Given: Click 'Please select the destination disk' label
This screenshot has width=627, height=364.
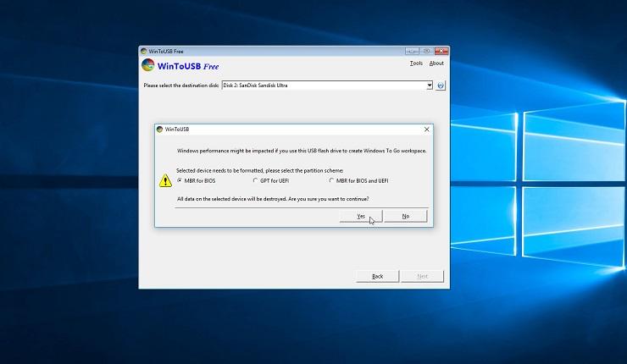Looking at the screenshot, I should point(181,85).
